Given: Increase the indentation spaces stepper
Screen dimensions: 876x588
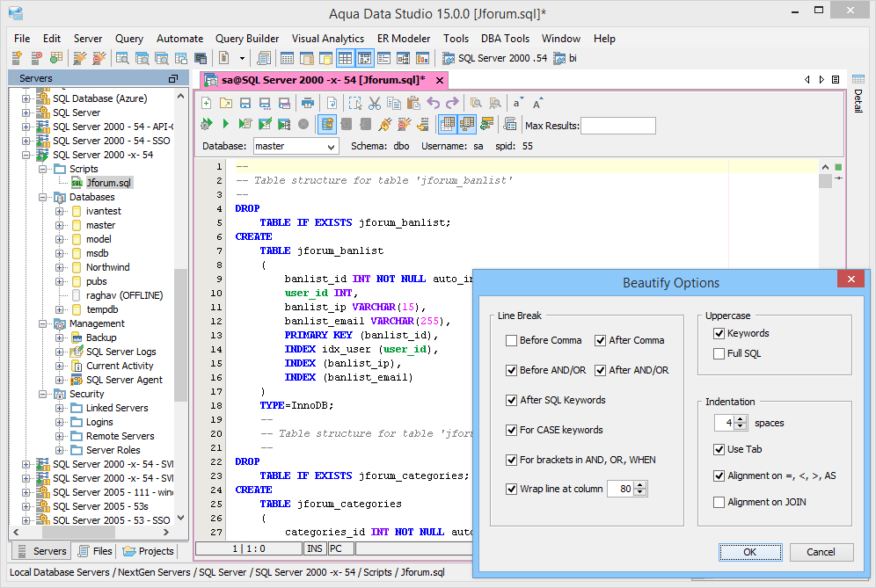Looking at the screenshot, I should point(741,419).
